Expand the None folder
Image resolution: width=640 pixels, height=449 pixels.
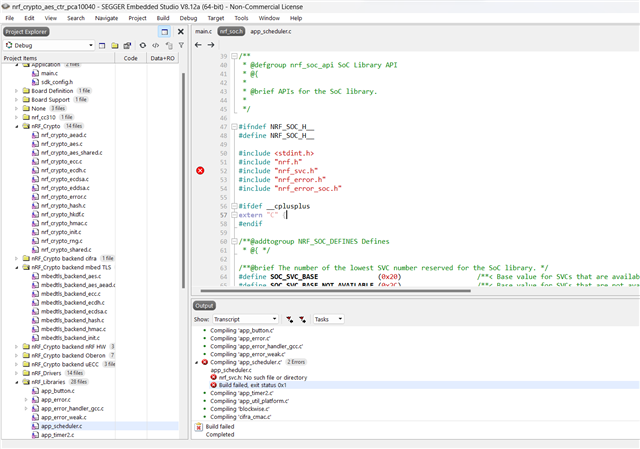coord(16,109)
